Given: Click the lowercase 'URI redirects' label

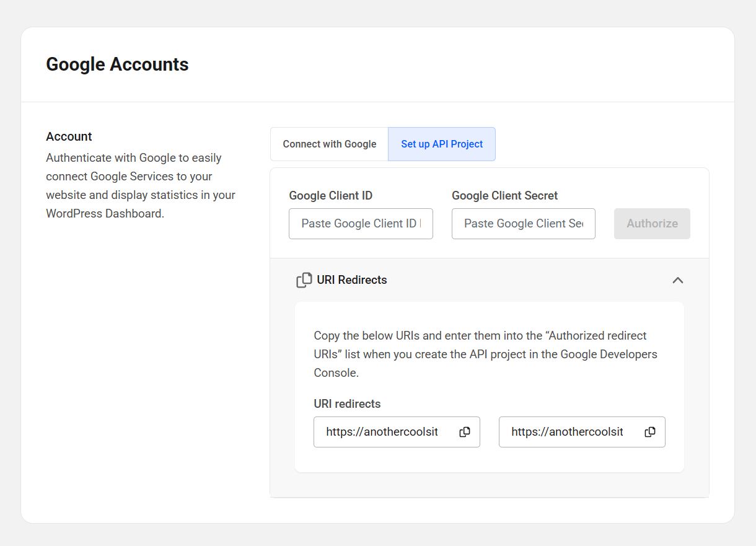Looking at the screenshot, I should coord(347,404).
